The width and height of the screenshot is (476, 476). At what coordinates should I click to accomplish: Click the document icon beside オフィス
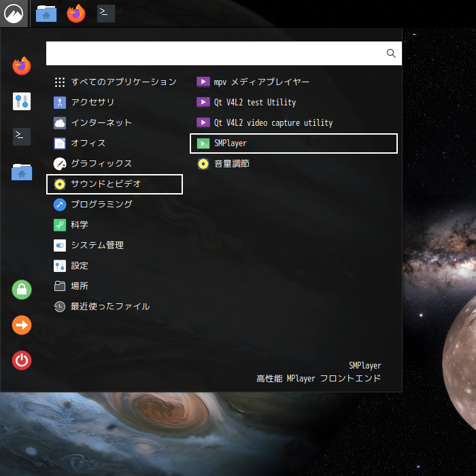[60, 143]
